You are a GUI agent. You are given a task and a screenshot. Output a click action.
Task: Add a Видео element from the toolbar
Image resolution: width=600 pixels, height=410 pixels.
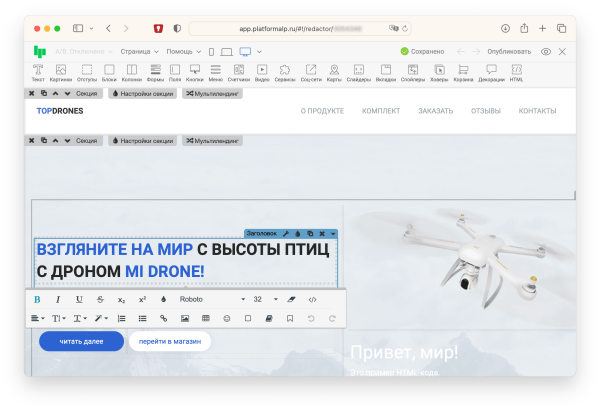point(262,72)
